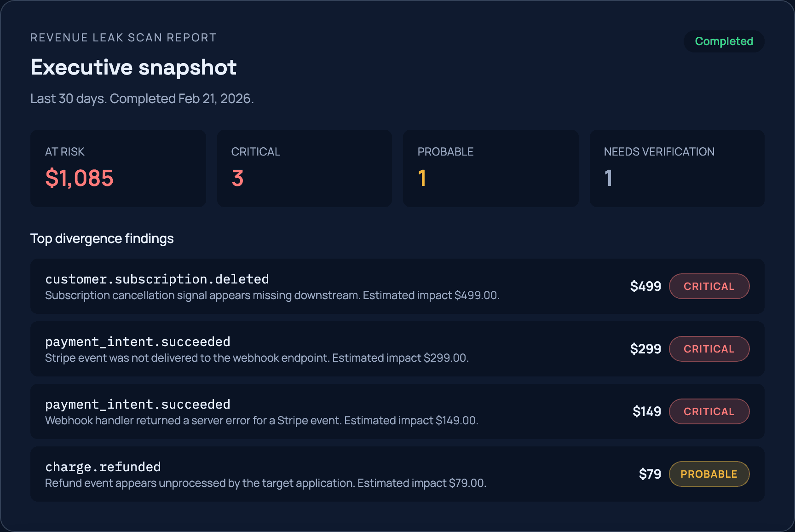Click the Last 30 days date range text
This screenshot has height=532, width=795.
[x=142, y=98]
